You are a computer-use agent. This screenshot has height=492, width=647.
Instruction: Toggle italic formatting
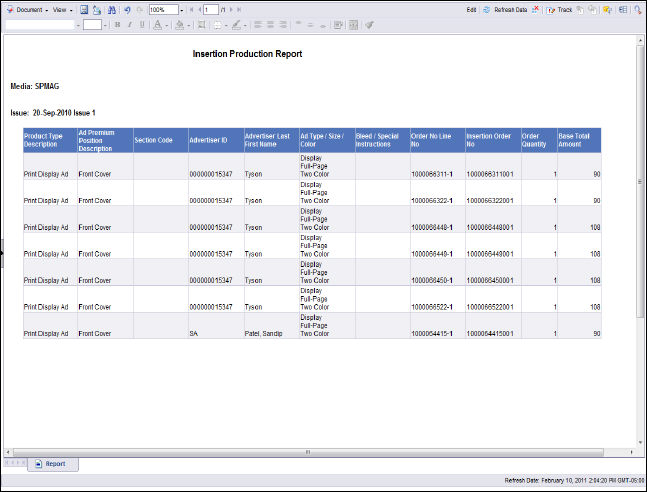tap(129, 24)
